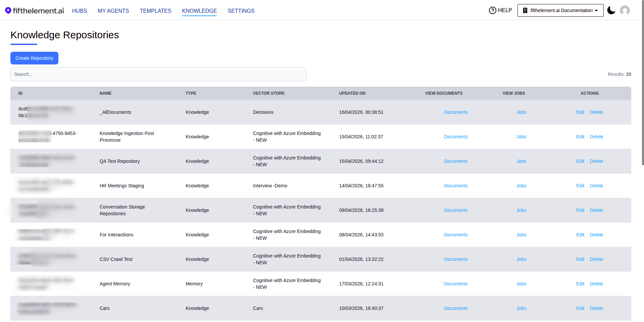Open Documents for Conversation Storage Repositories
Screen dimensions: 644x322
pos(456,210)
